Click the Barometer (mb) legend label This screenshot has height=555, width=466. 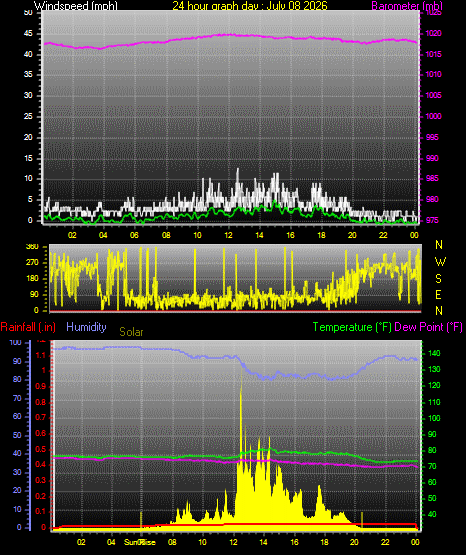pos(407,6)
